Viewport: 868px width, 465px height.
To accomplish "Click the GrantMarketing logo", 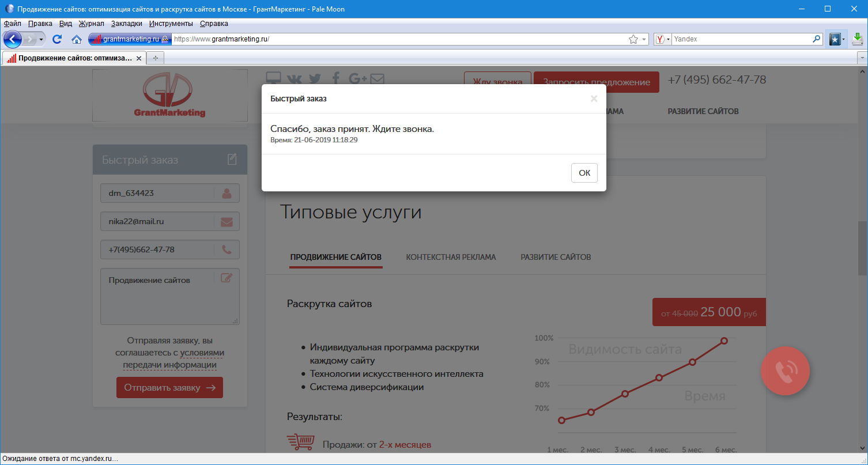I will pos(169,95).
